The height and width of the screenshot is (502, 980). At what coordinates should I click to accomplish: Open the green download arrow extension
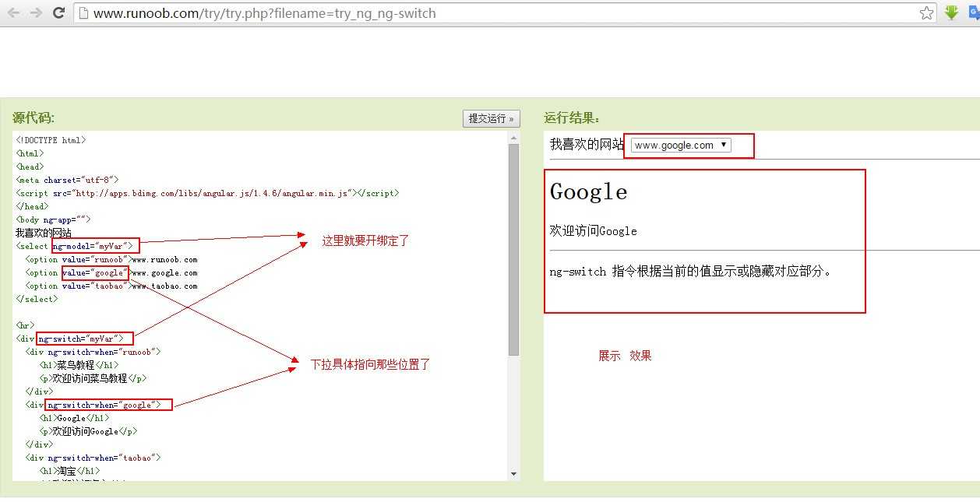(951, 12)
